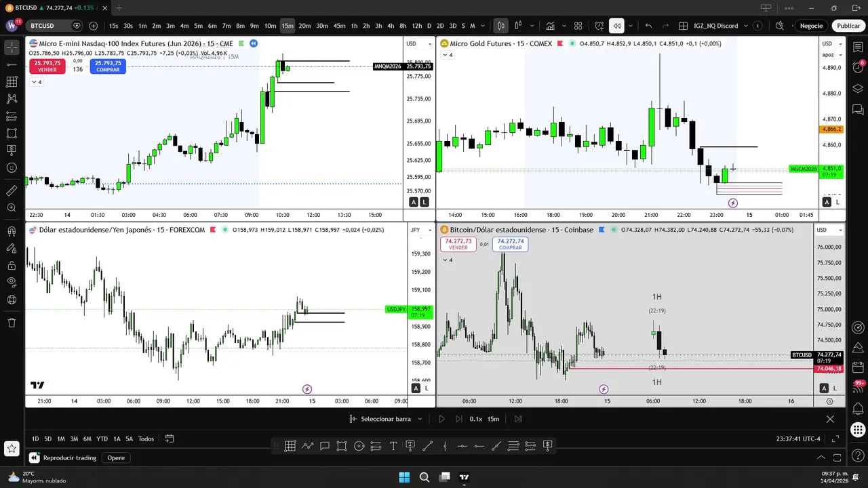
Task: Toggle auto scale A on Gold chart
Action: pos(827,202)
